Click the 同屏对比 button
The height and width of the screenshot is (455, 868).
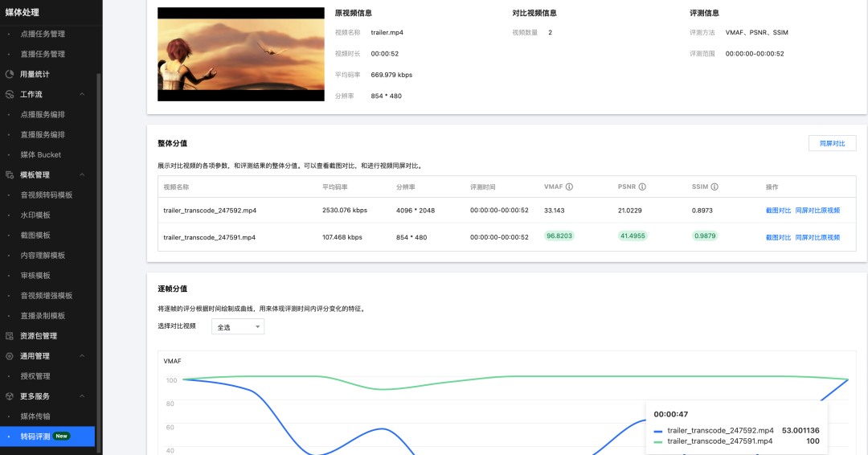click(832, 143)
